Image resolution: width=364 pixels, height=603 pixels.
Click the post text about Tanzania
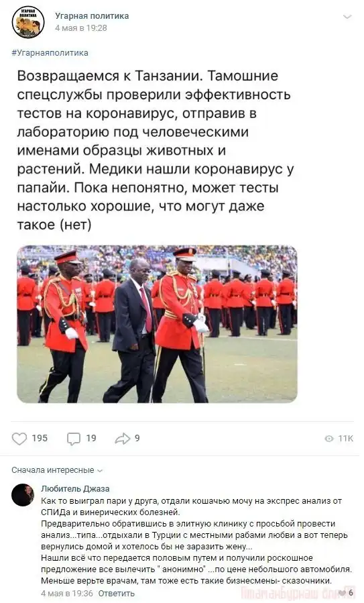(x=156, y=150)
